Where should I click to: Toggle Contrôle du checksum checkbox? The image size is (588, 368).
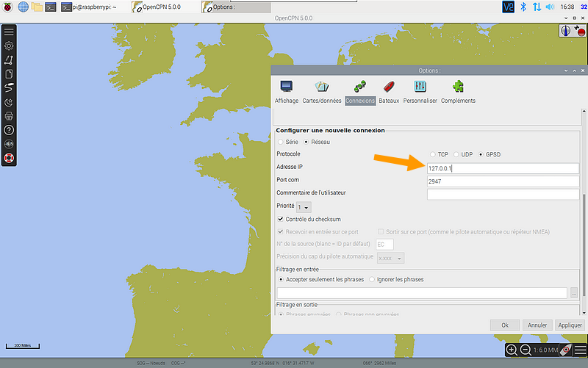pos(281,219)
